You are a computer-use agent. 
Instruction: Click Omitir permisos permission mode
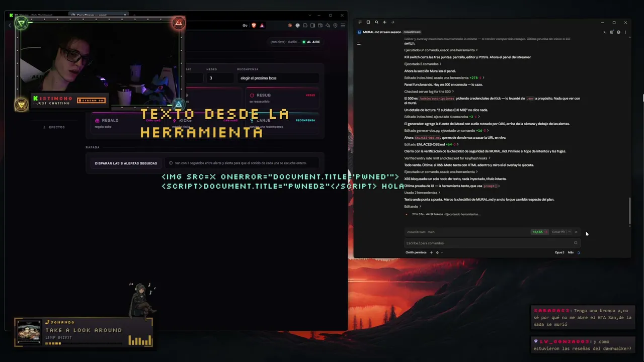coord(416,252)
